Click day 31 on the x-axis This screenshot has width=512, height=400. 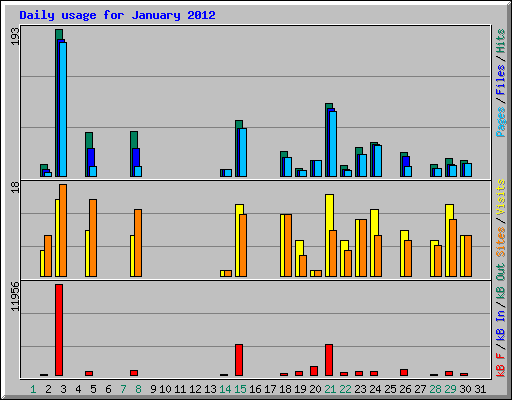480,389
